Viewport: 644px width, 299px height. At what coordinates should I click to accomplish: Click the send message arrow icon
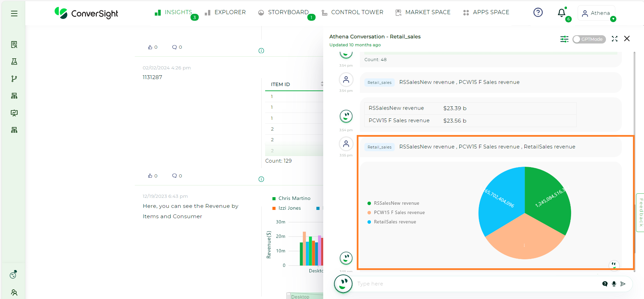pos(623,284)
